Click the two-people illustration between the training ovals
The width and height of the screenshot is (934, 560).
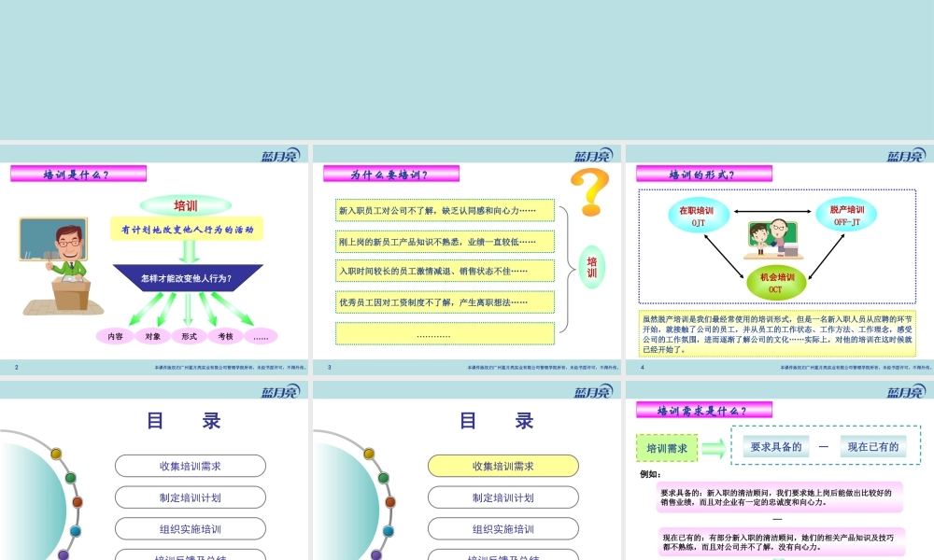click(773, 239)
